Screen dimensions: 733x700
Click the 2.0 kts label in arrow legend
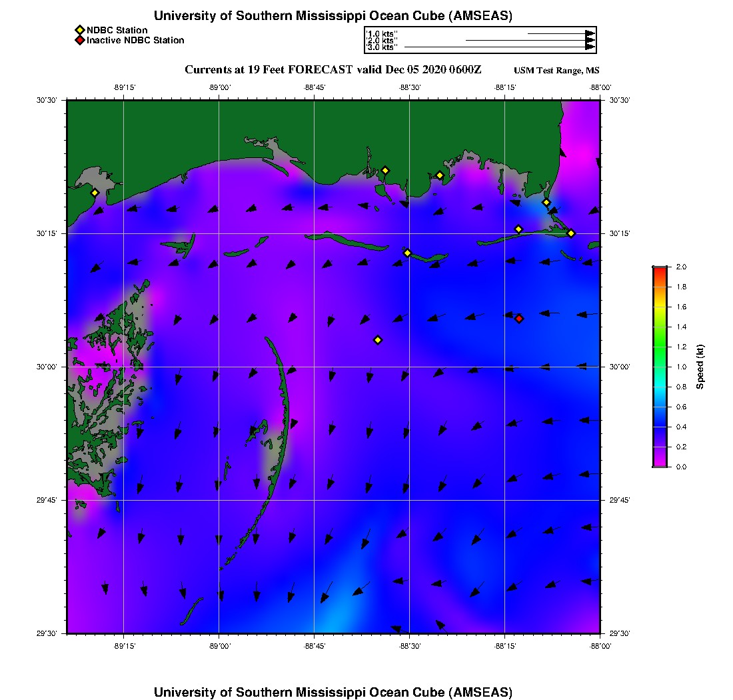(382, 41)
